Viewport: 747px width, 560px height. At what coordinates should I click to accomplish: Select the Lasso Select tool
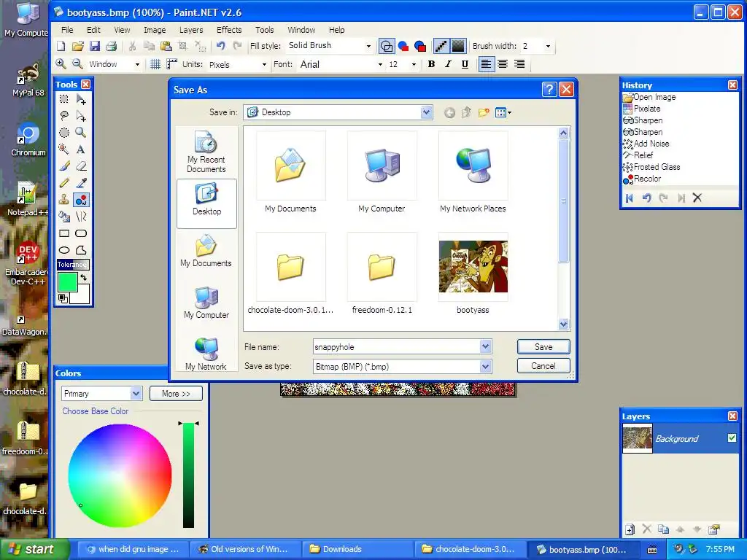(64, 116)
